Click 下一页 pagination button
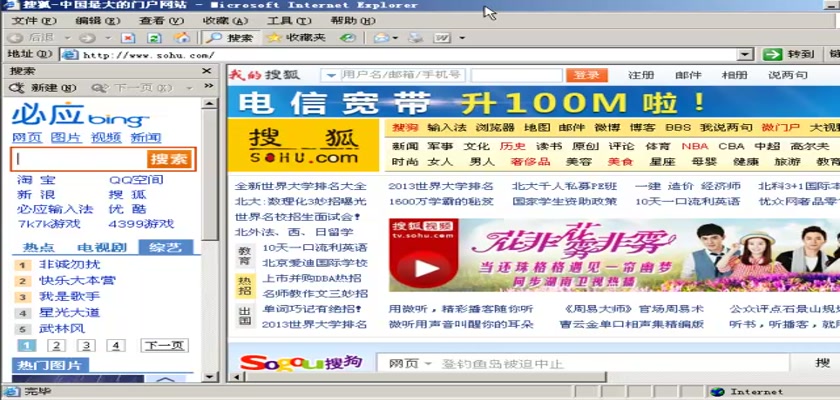This screenshot has width=840, height=400. point(164,345)
